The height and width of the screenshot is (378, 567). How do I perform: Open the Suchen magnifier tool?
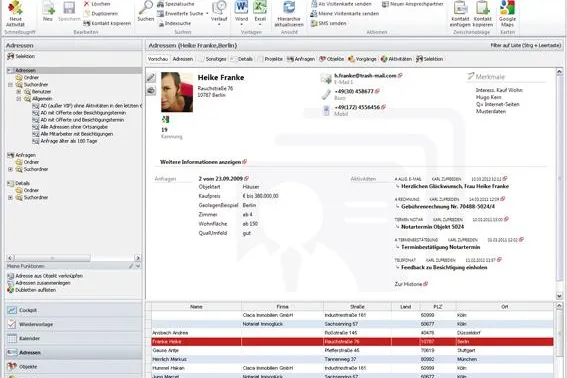click(146, 12)
